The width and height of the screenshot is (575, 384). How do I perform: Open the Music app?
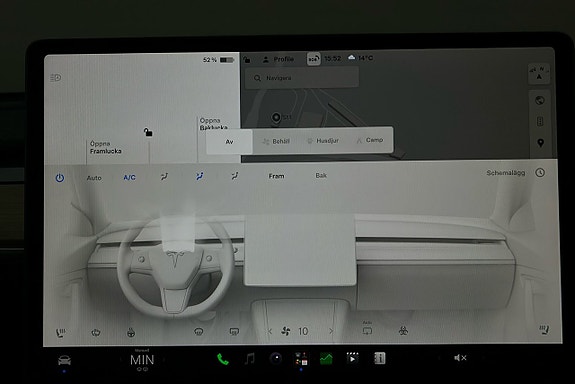point(250,359)
